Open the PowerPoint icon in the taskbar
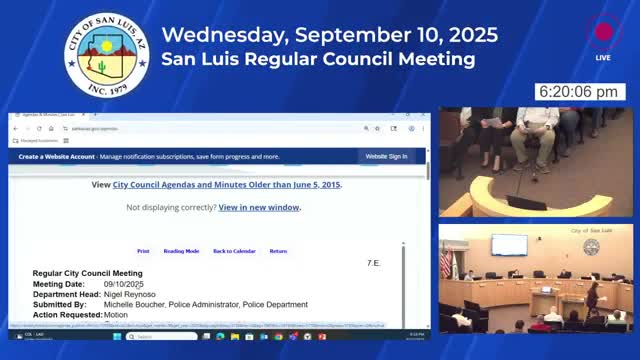640x360 pixels. click(x=322, y=337)
